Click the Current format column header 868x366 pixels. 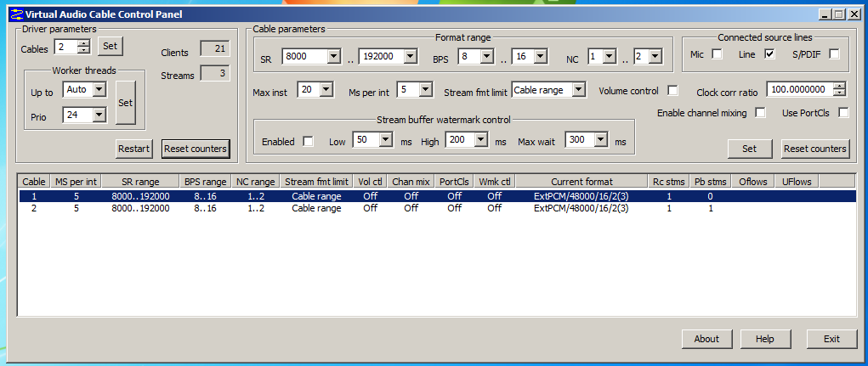pyautogui.click(x=582, y=182)
